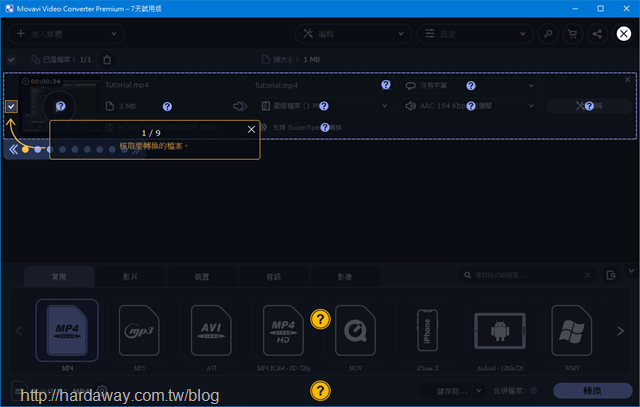
Task: Switch to the 影像 images tab
Action: (345, 277)
